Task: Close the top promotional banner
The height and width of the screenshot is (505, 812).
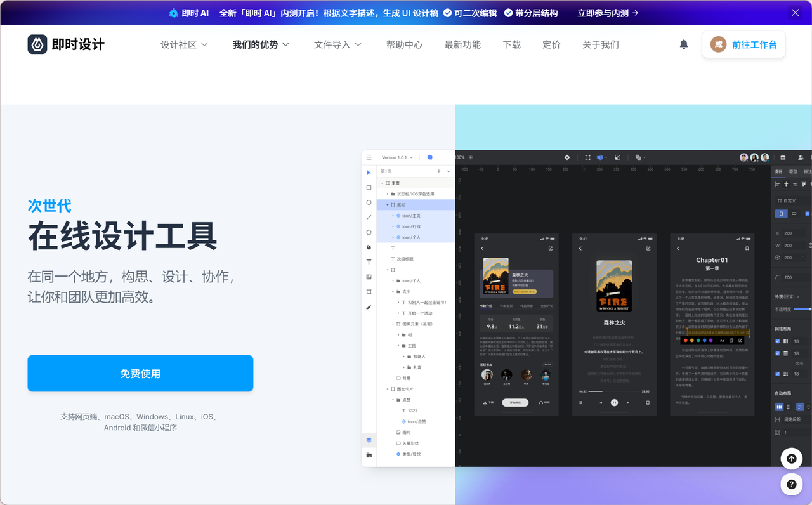Action: tap(795, 13)
